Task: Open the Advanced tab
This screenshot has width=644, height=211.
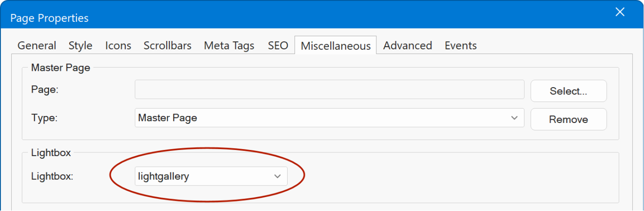Action: point(408,46)
